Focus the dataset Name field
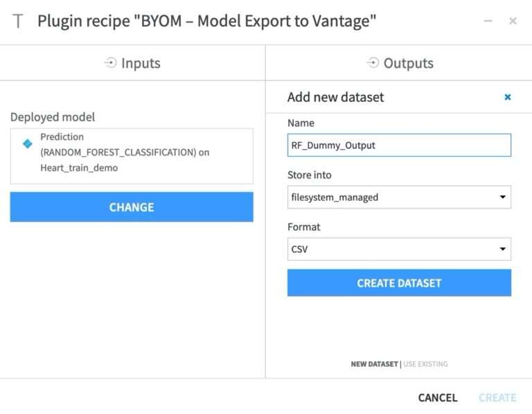Image resolution: width=532 pixels, height=414 pixels. point(399,145)
